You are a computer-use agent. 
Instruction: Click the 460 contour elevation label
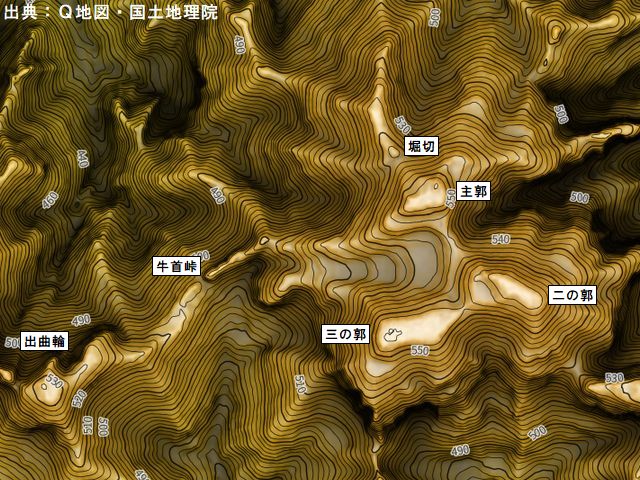click(x=50, y=200)
